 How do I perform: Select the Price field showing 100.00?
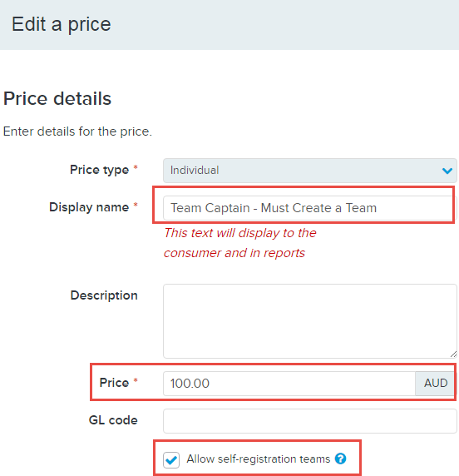pyautogui.click(x=289, y=384)
